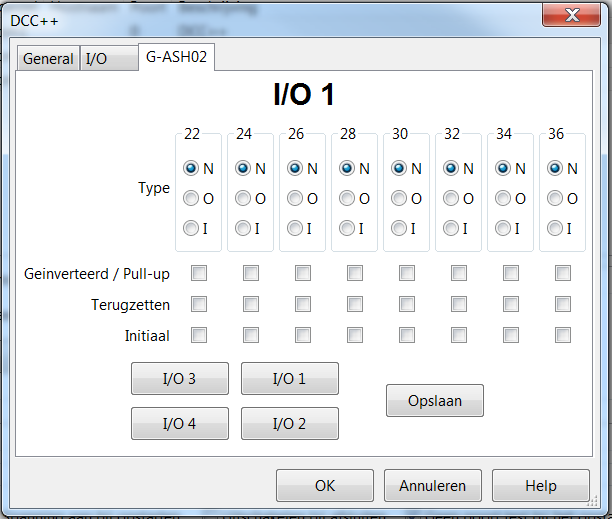Select type O for port 34
This screenshot has width=612, height=519.
(503, 199)
